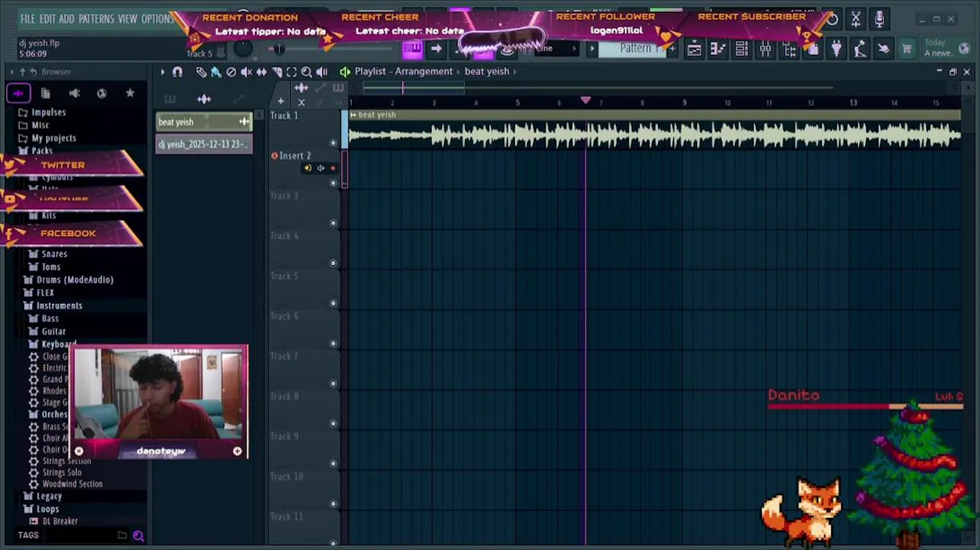Click the playlist position marker on timeline
The image size is (980, 550).
coord(585,101)
